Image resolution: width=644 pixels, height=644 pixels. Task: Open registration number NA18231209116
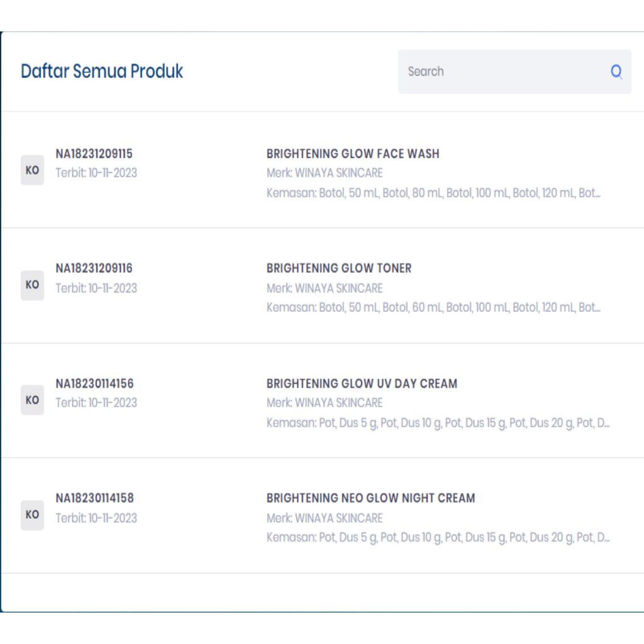point(94,268)
